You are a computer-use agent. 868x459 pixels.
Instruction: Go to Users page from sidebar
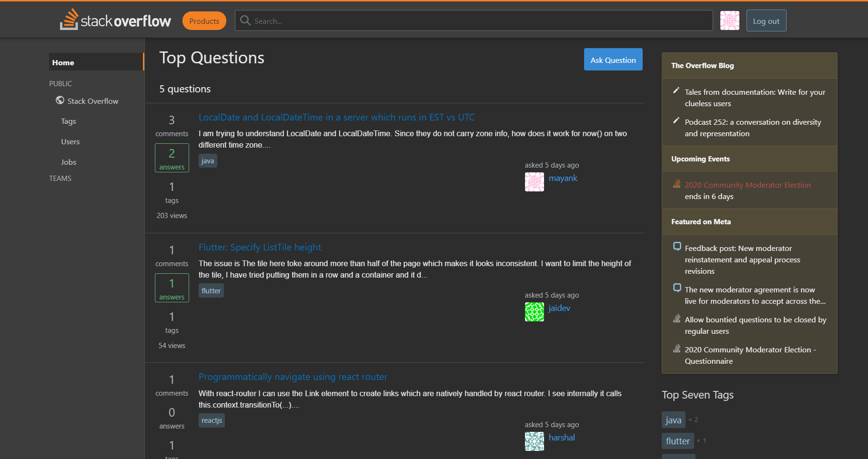click(71, 142)
